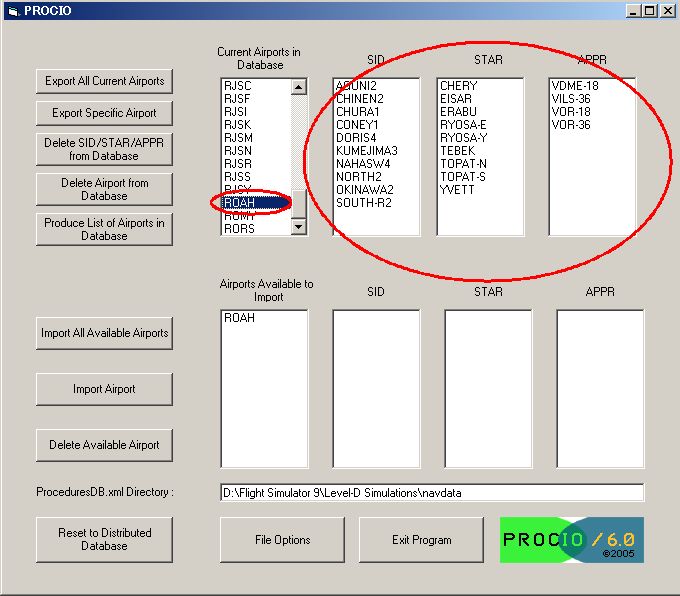The height and width of the screenshot is (596, 680).
Task: Close the PROCIO window
Action: [667, 11]
